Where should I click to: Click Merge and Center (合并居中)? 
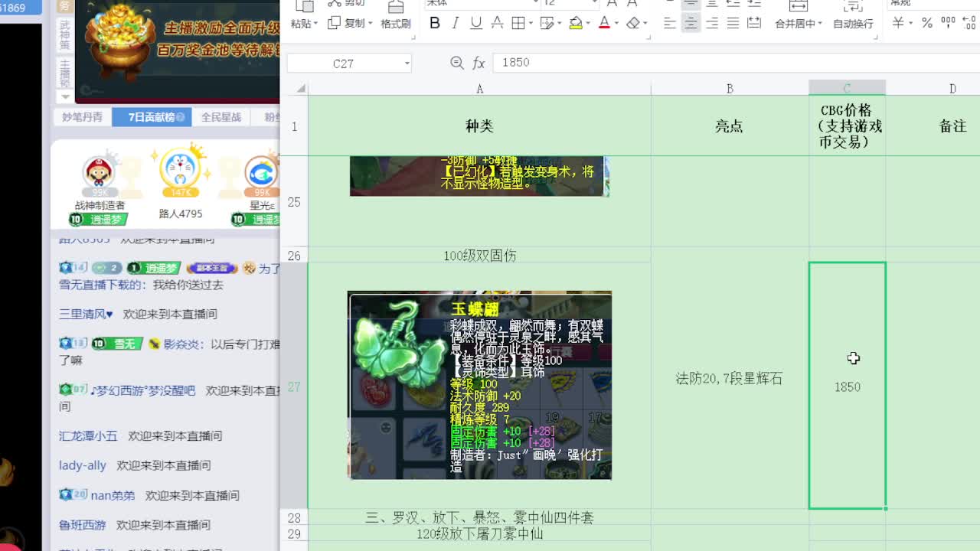point(795,24)
